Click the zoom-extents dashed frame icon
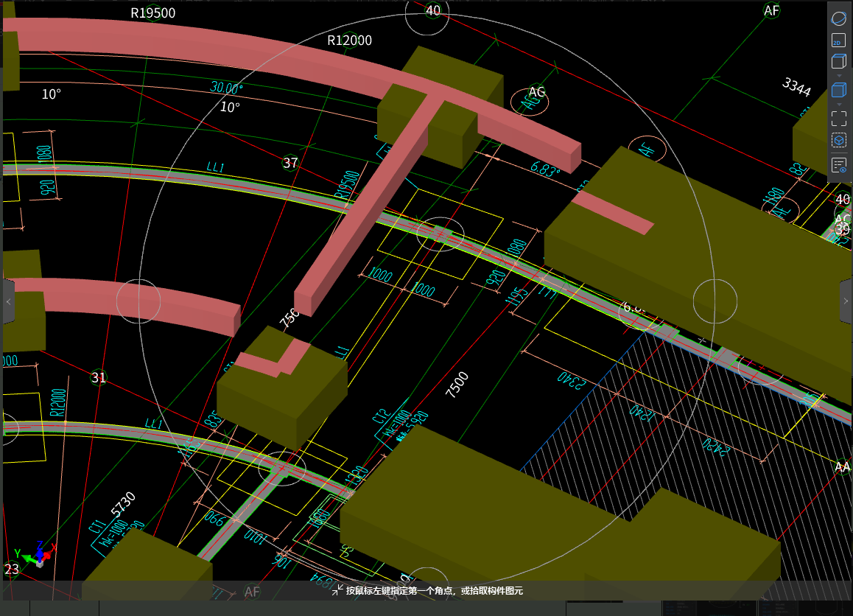 (x=839, y=118)
